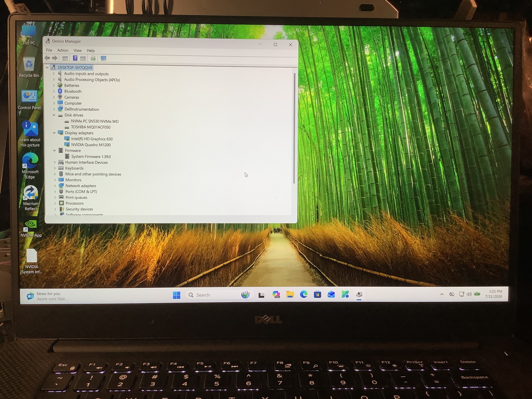Expand the Processors category
The height and width of the screenshot is (399, 532).
click(55, 203)
